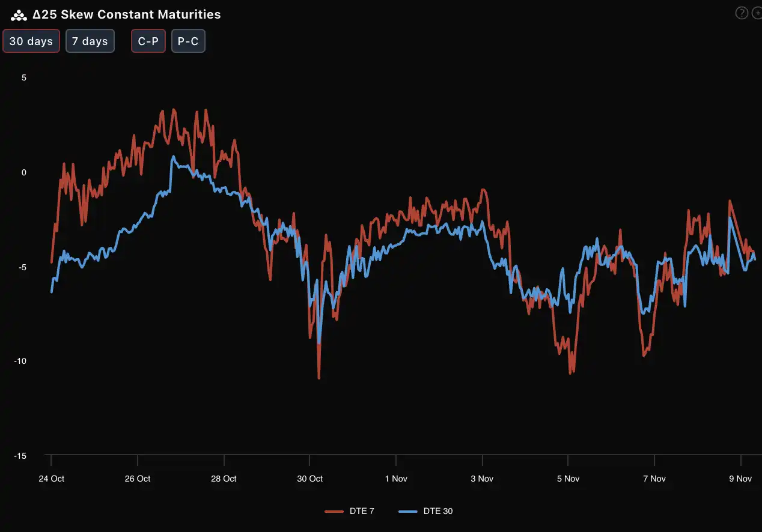Click the 5 Nov x-axis label
Image resolution: width=762 pixels, height=532 pixels.
pyautogui.click(x=568, y=479)
